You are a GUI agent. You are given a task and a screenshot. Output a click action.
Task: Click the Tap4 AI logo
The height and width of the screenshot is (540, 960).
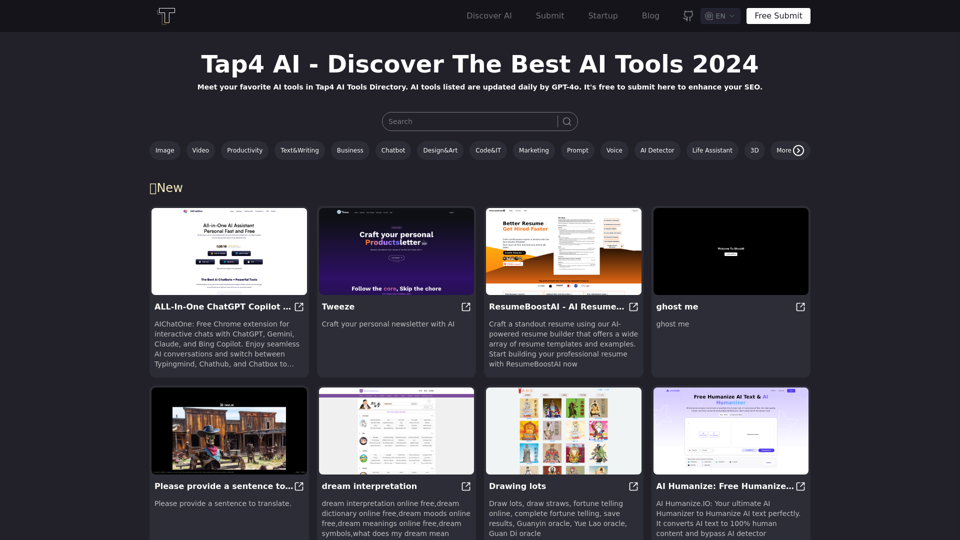(166, 16)
